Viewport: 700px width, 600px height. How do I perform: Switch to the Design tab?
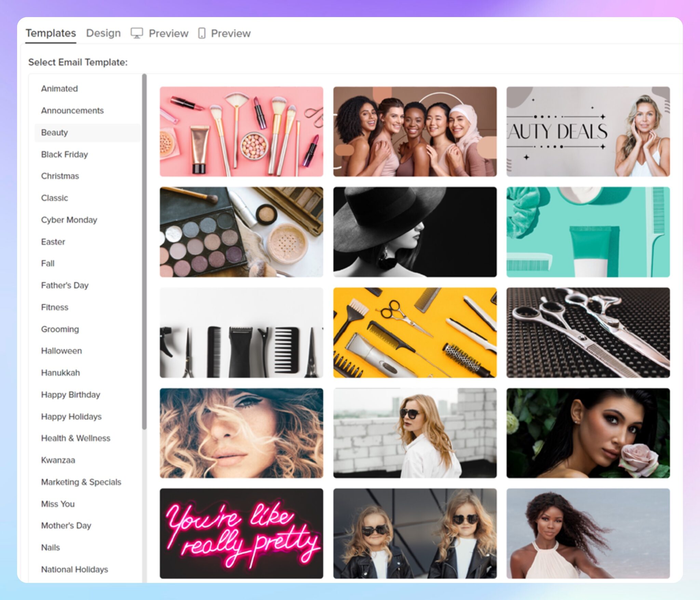[x=103, y=33]
